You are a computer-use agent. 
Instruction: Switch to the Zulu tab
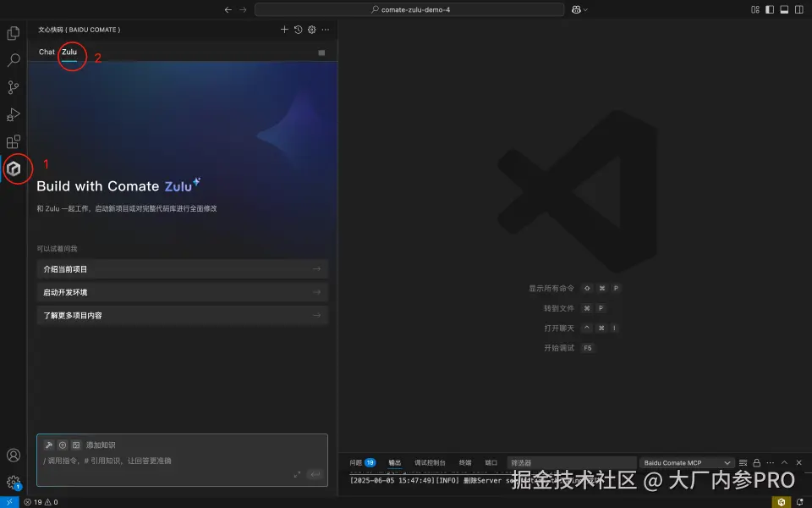tap(69, 52)
